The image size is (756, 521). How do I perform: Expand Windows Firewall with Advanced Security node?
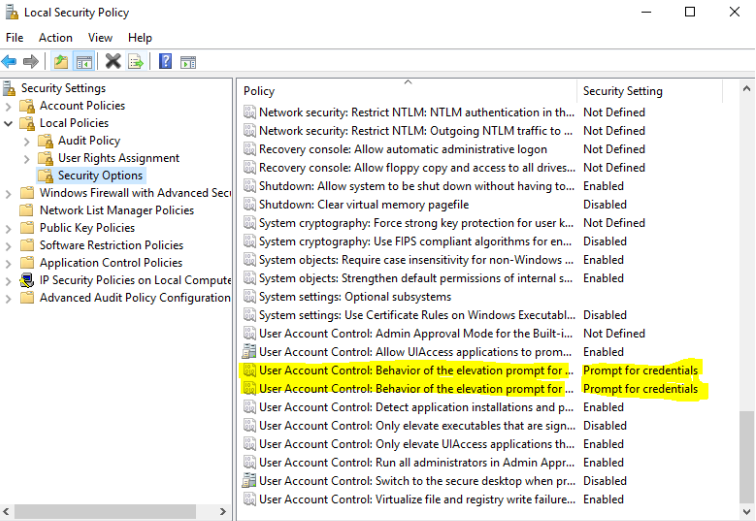click(x=8, y=194)
